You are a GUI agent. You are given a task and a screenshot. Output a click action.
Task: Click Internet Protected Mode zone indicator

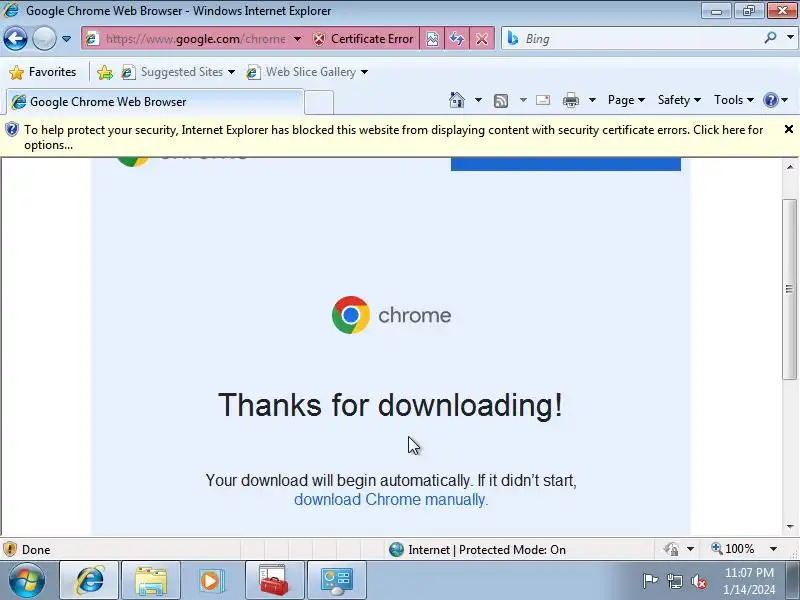477,549
